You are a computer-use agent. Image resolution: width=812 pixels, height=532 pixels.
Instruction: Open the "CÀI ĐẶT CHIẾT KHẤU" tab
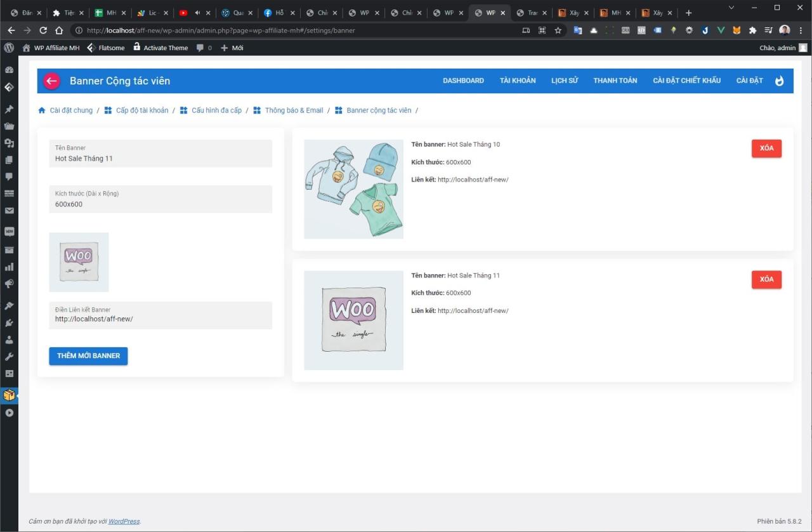point(686,81)
